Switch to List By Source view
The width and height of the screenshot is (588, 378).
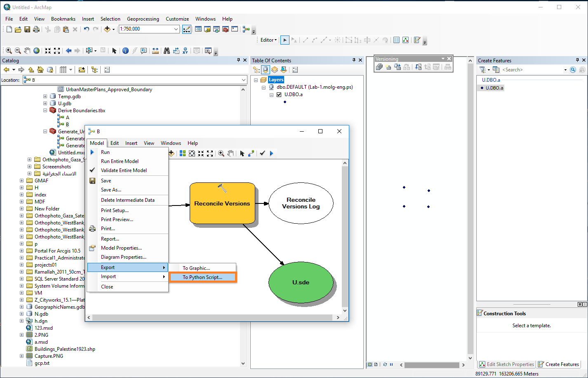pyautogui.click(x=266, y=70)
